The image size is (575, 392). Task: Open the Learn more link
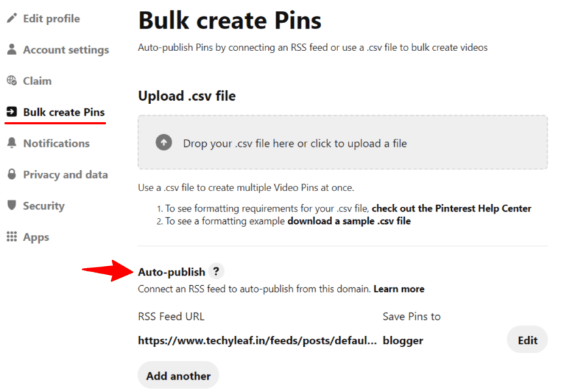(x=399, y=289)
